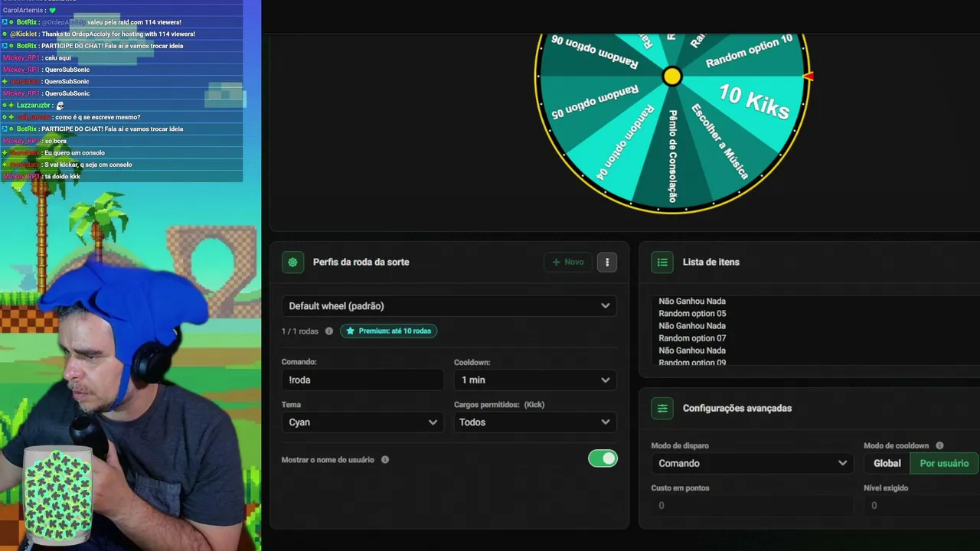Click the 'Eu quero um consolo' chat message

point(54,153)
